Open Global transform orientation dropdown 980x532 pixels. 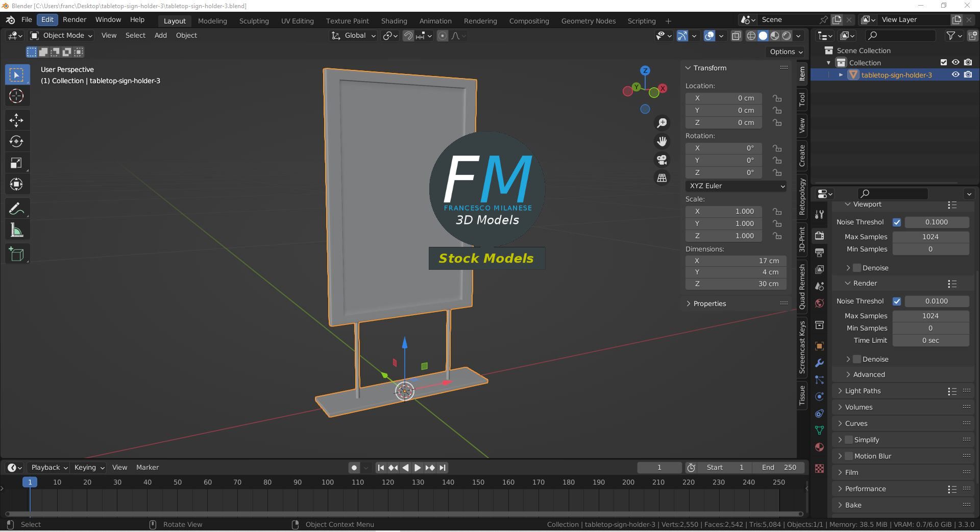354,36
